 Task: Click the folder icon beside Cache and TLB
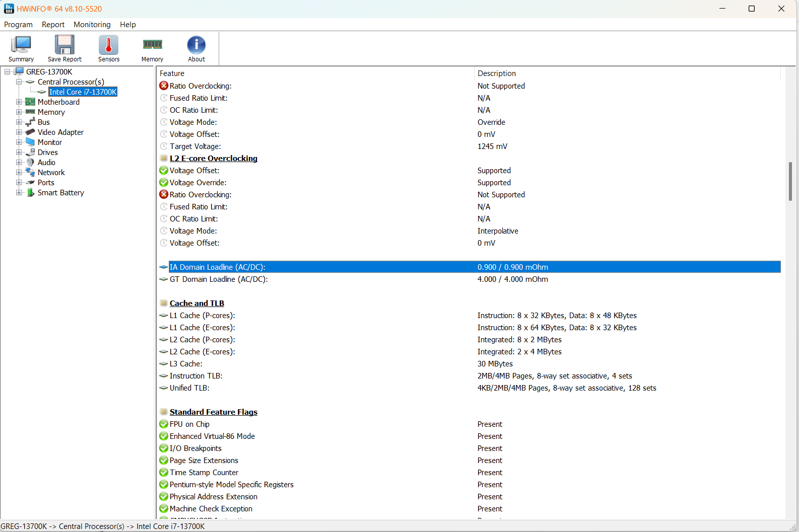tap(164, 303)
